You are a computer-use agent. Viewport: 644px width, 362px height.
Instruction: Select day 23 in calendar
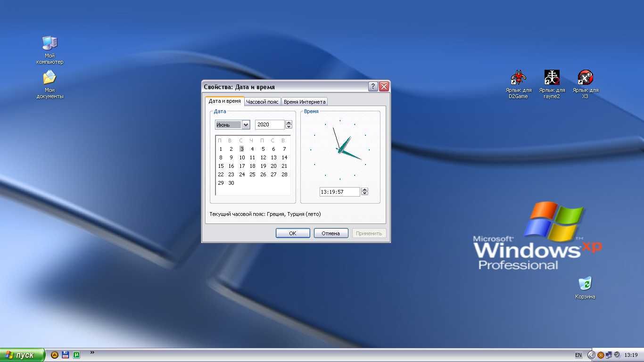tap(231, 174)
